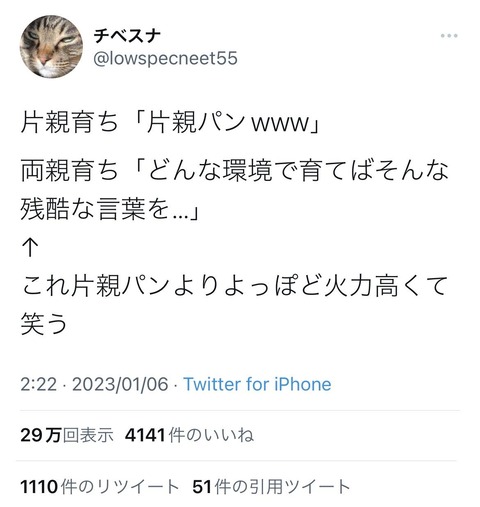Select the 2023/01/06 post date
Screen dimensions: 480x507
click(120, 384)
